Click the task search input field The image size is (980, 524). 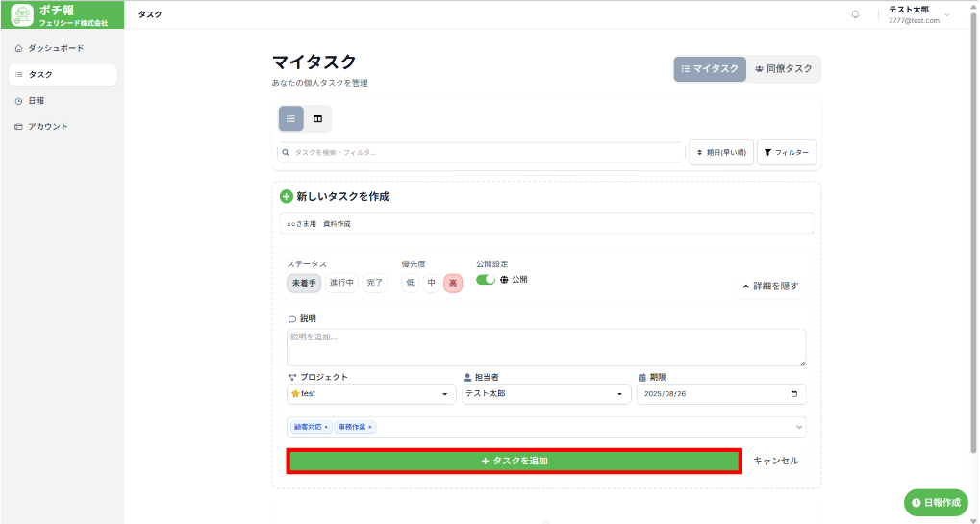pyautogui.click(x=481, y=152)
